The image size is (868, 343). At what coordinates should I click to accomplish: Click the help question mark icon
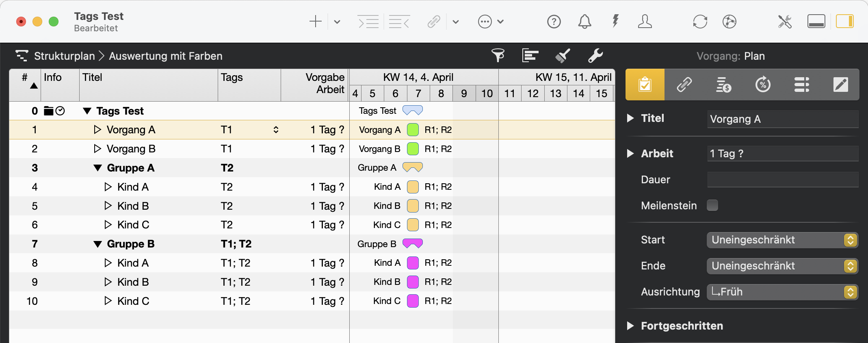pos(554,22)
